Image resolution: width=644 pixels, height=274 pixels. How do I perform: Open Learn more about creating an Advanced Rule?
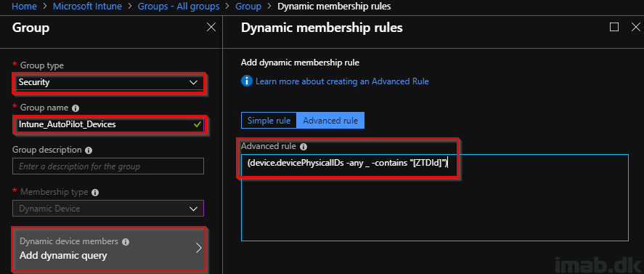click(342, 81)
